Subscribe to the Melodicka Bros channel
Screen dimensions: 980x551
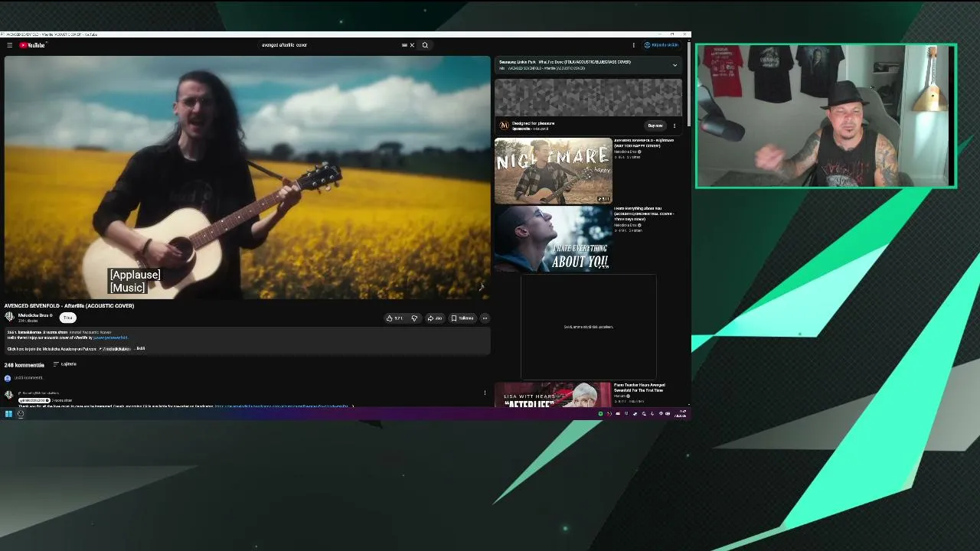point(67,318)
